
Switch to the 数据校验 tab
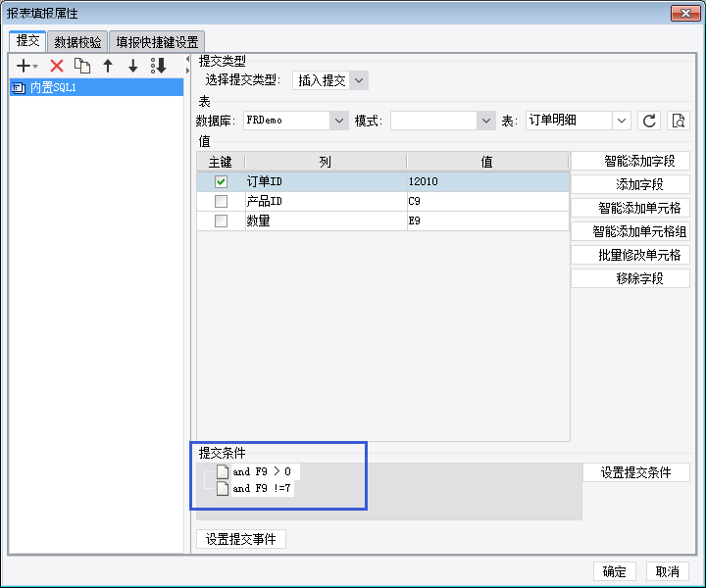77,42
